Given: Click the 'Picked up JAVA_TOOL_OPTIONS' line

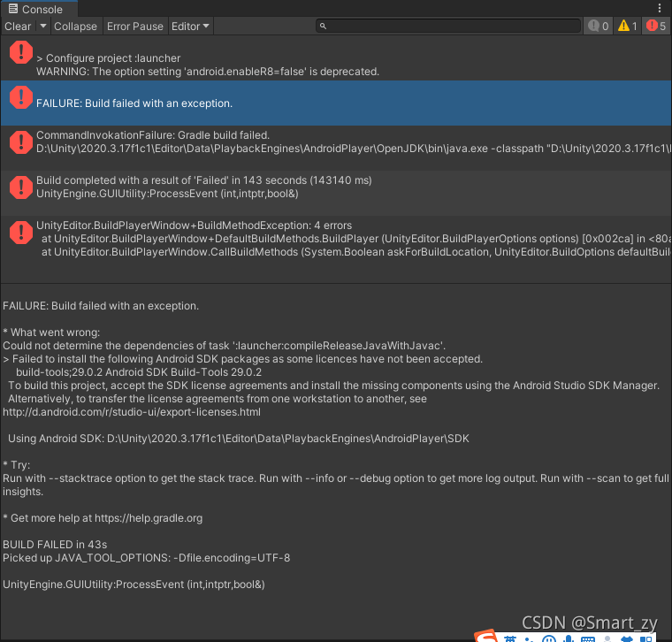Looking at the screenshot, I should pos(146,558).
